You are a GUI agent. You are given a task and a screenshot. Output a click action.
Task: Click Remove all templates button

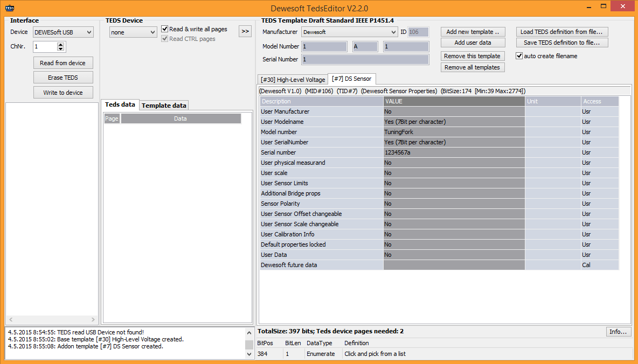tap(473, 67)
